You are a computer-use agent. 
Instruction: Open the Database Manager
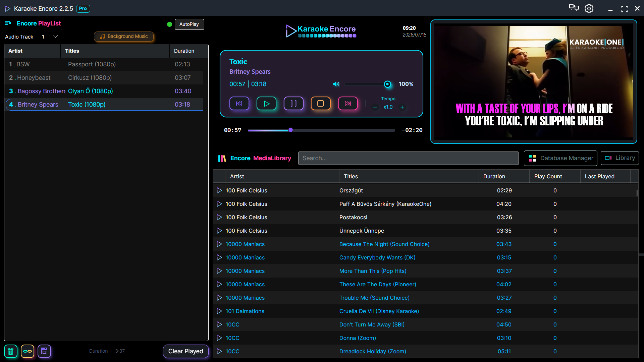560,158
